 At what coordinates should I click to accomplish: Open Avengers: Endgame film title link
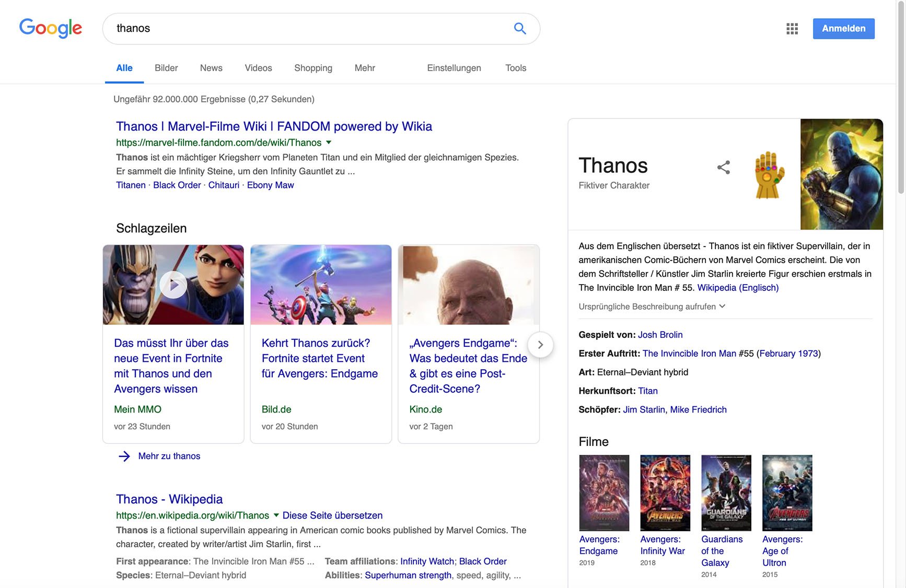(x=599, y=545)
